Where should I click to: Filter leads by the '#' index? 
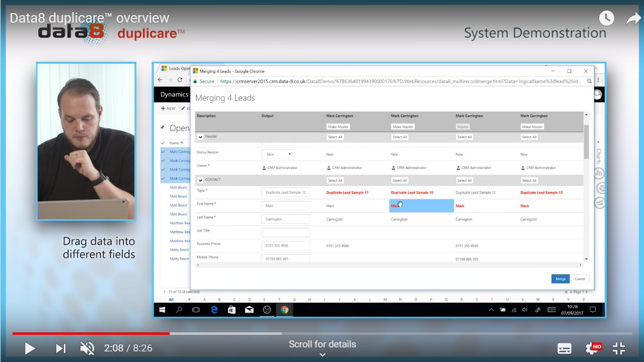pyautogui.click(x=189, y=300)
